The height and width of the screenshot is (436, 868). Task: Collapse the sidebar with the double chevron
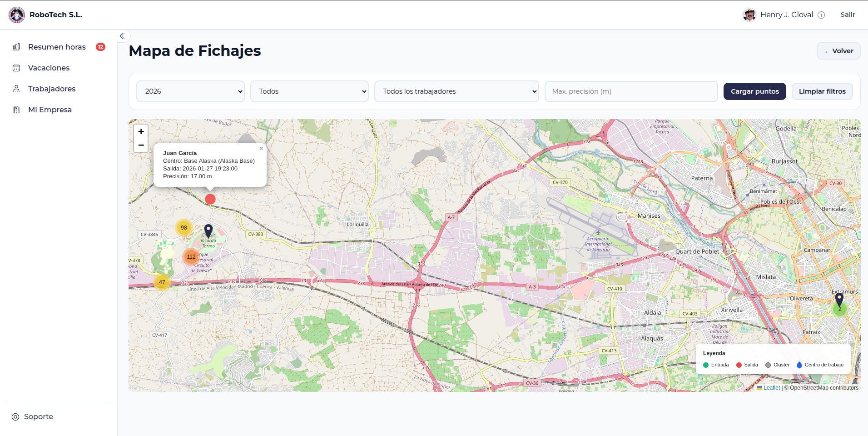122,36
